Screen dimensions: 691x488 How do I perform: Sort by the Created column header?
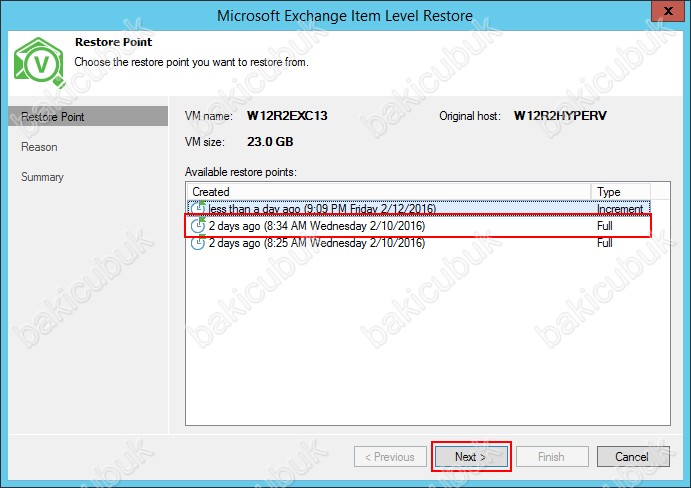[389, 192]
